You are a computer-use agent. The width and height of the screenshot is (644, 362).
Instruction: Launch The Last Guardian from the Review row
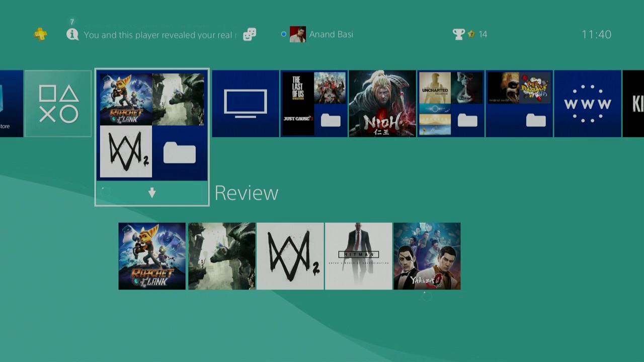[221, 256]
